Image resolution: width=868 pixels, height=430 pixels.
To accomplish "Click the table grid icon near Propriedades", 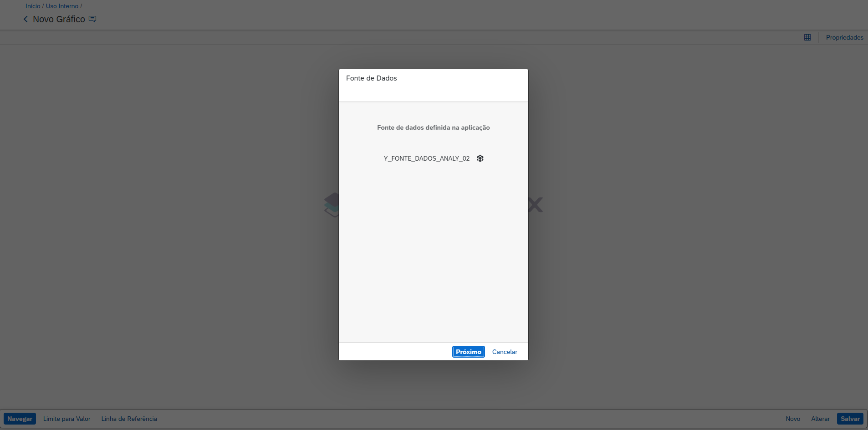I will point(807,37).
